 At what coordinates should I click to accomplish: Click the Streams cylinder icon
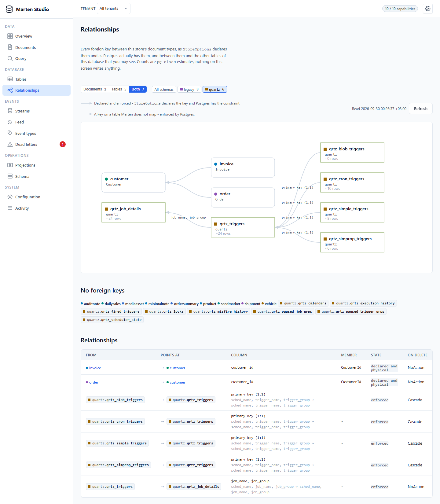point(10,111)
